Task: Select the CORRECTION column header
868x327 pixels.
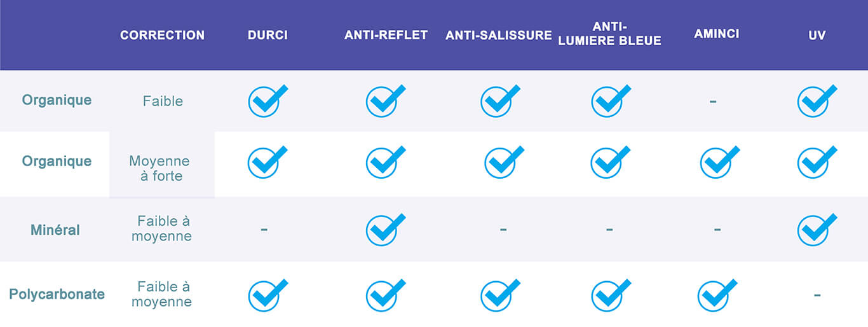Action: [x=163, y=36]
